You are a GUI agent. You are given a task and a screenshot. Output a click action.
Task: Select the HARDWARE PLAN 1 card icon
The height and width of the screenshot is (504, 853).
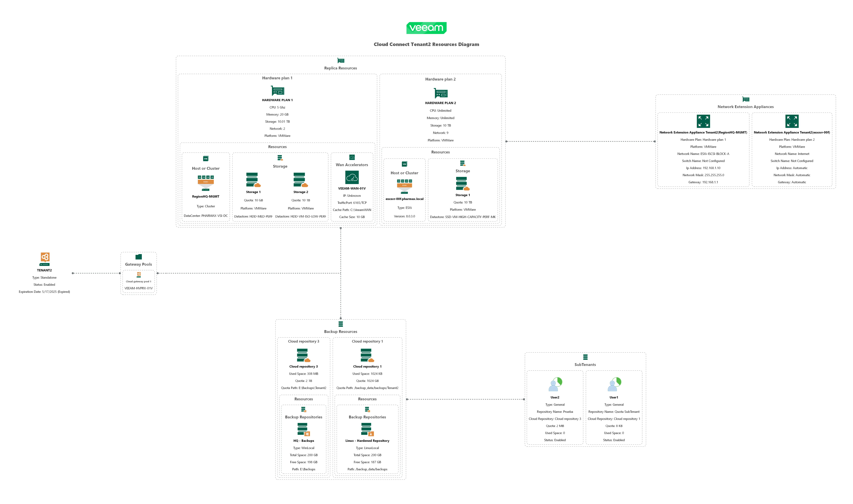pyautogui.click(x=278, y=91)
